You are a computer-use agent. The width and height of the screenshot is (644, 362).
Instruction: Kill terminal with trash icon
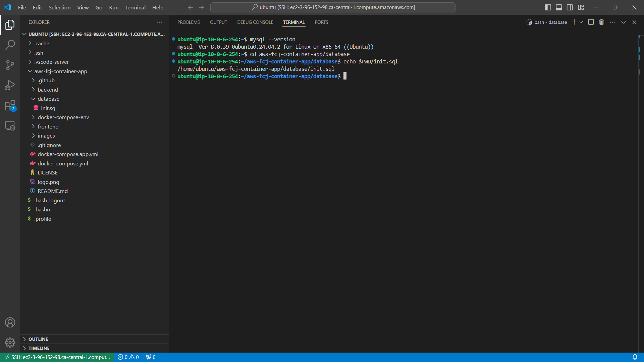[601, 22]
